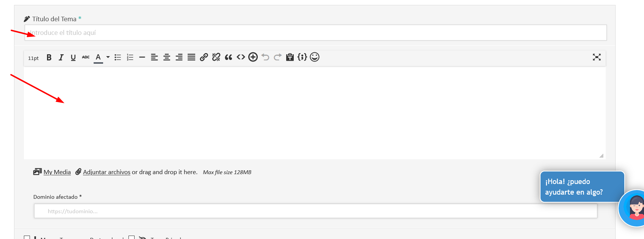Insert a numbered list
The width and height of the screenshot is (644, 239).
(x=130, y=57)
